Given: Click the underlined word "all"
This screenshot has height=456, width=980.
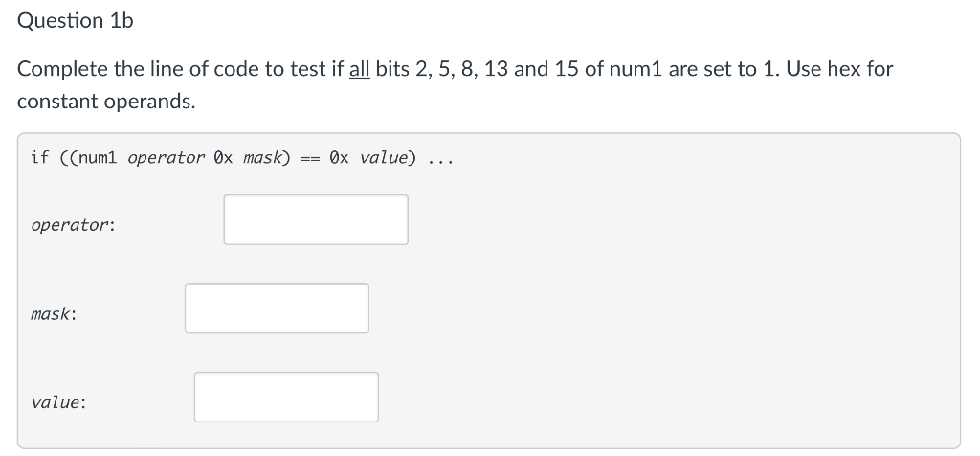Looking at the screenshot, I should click(x=360, y=69).
